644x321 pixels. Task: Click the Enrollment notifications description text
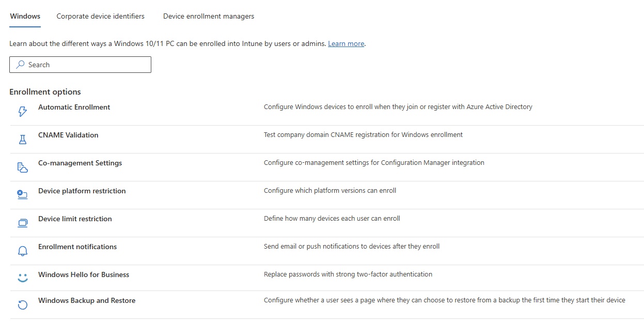(x=351, y=247)
